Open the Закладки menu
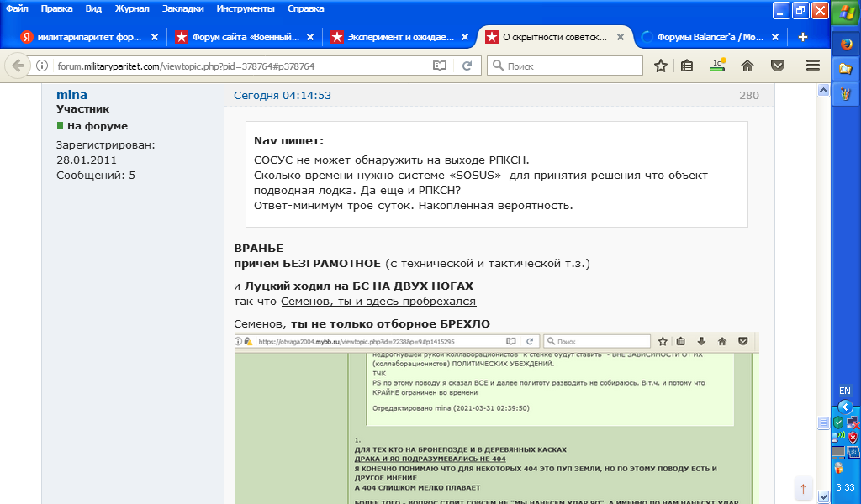The width and height of the screenshot is (861, 504). (x=182, y=8)
